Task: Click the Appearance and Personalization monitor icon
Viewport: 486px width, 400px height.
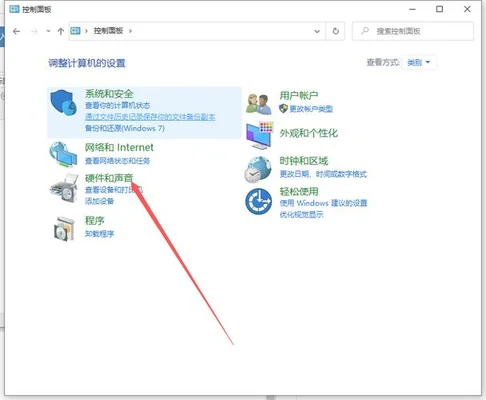Action: (x=260, y=135)
